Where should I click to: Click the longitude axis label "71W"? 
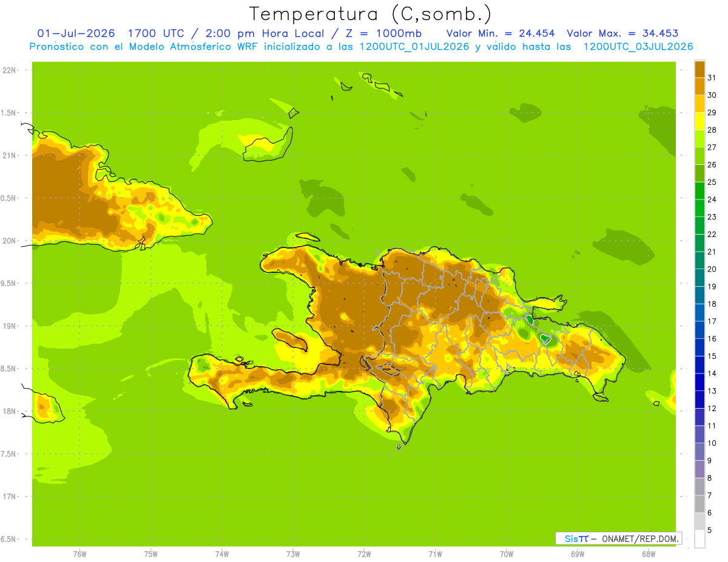pos(435,554)
